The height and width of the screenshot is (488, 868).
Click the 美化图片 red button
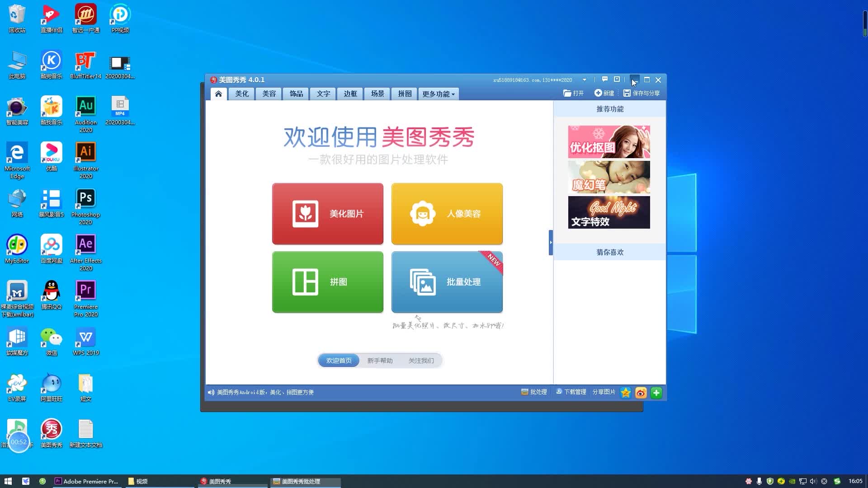[328, 214]
